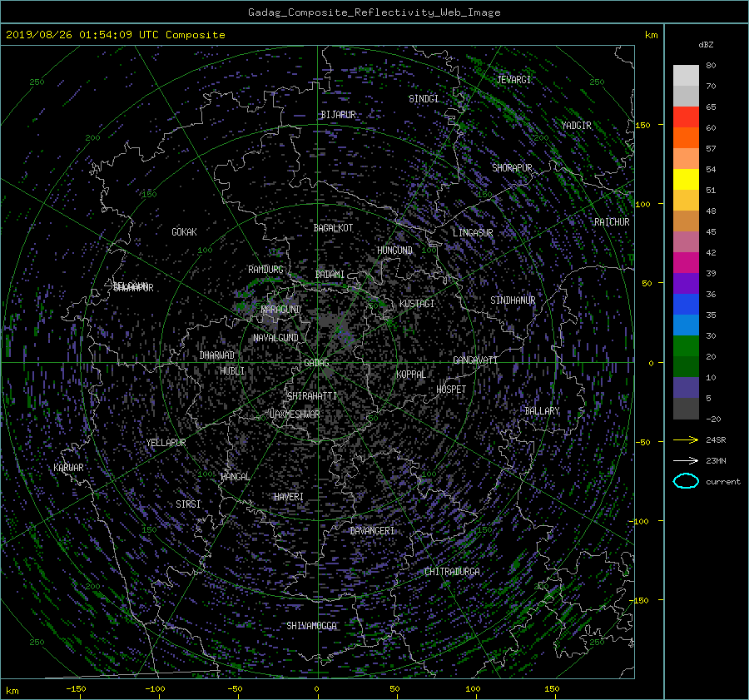Click the 'JEVARGI' city label
This screenshot has width=749, height=700.
[x=513, y=80]
